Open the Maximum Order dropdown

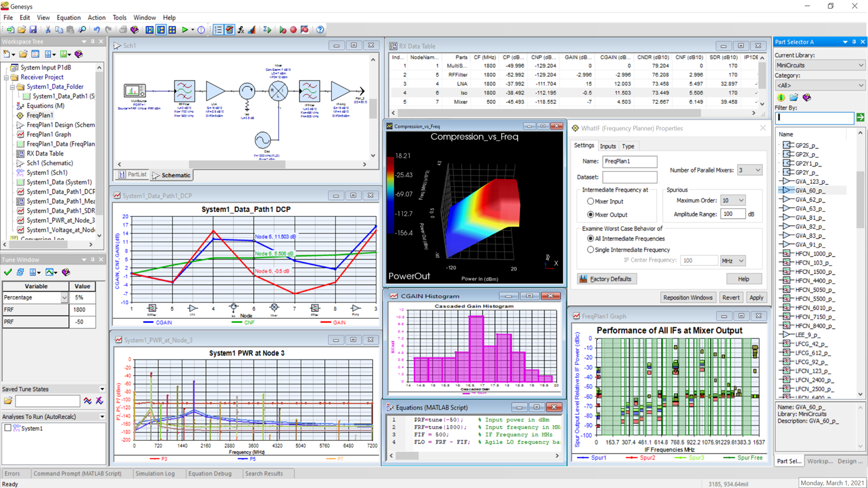[x=733, y=201]
